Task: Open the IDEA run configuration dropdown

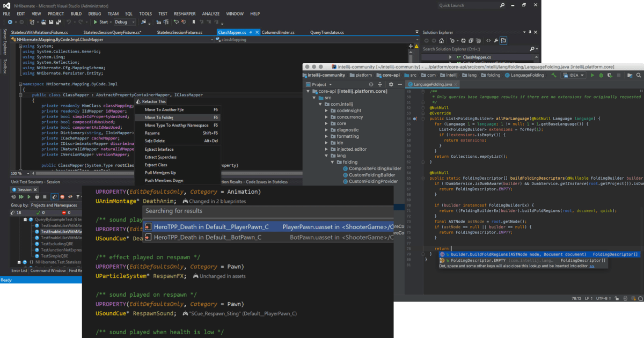Action: point(573,75)
